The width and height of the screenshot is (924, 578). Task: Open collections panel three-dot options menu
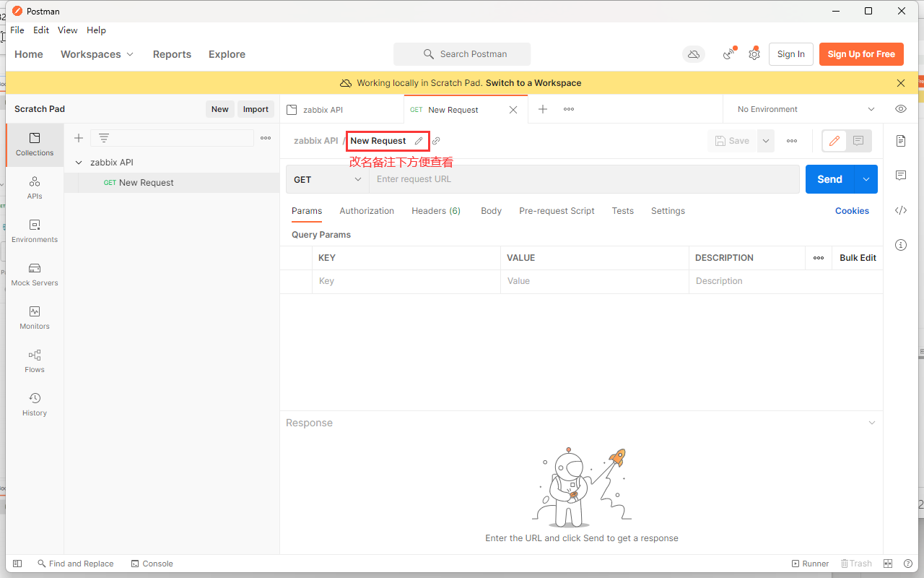point(266,138)
